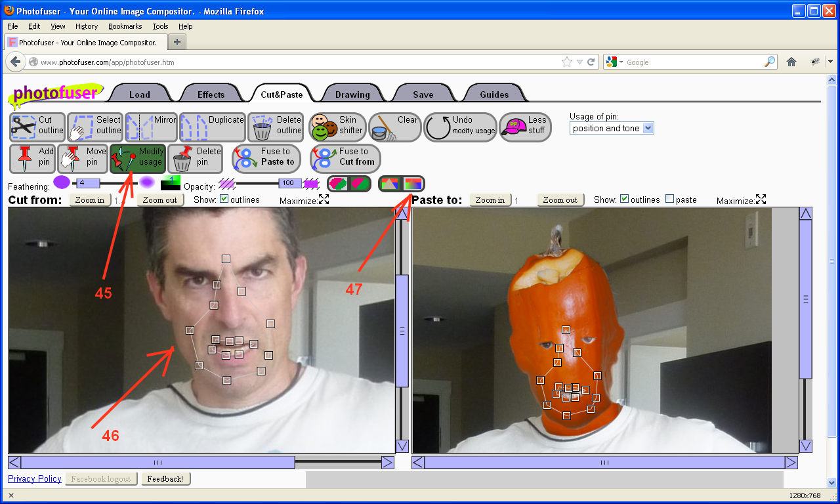The image size is (840, 504).
Task: Click the Maximize icon for Cut from
Action: click(324, 199)
